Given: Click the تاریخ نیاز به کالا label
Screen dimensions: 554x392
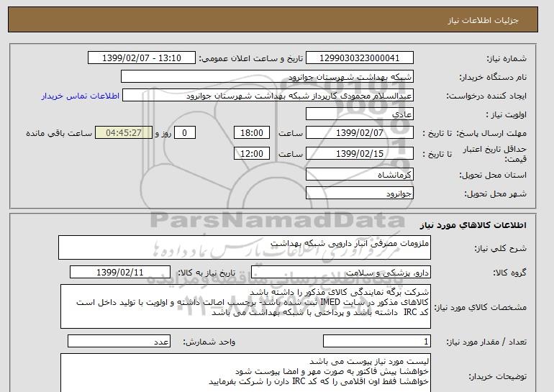Looking at the screenshot, I should pos(206,273).
